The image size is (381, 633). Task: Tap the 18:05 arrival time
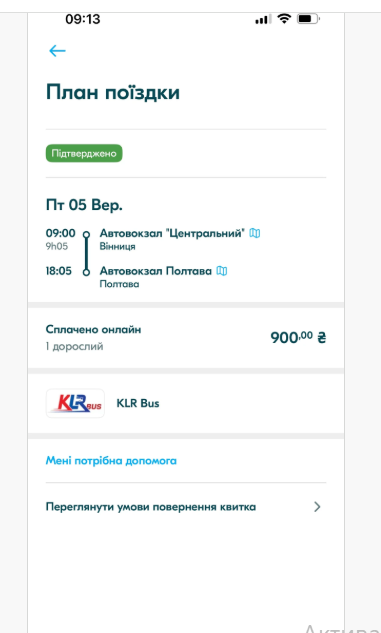point(59,270)
